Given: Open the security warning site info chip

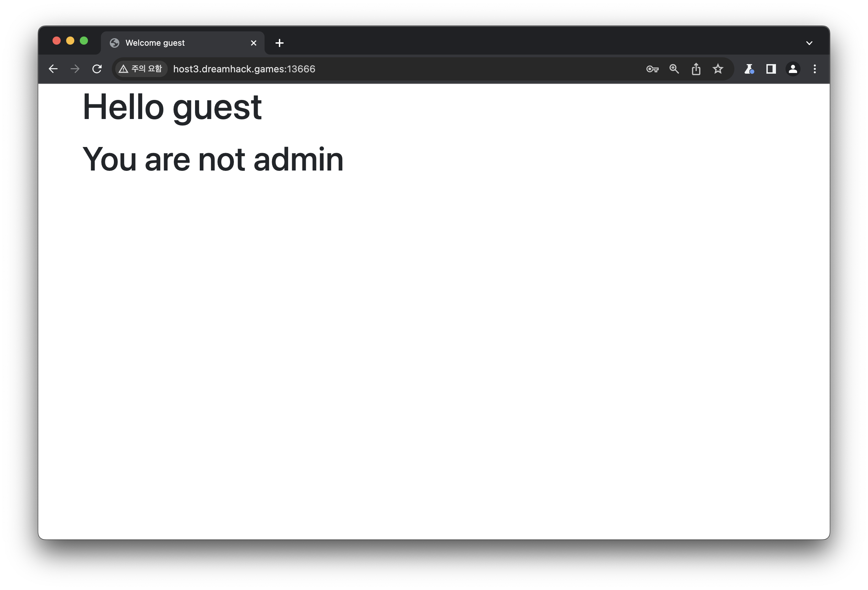Looking at the screenshot, I should click(x=141, y=69).
